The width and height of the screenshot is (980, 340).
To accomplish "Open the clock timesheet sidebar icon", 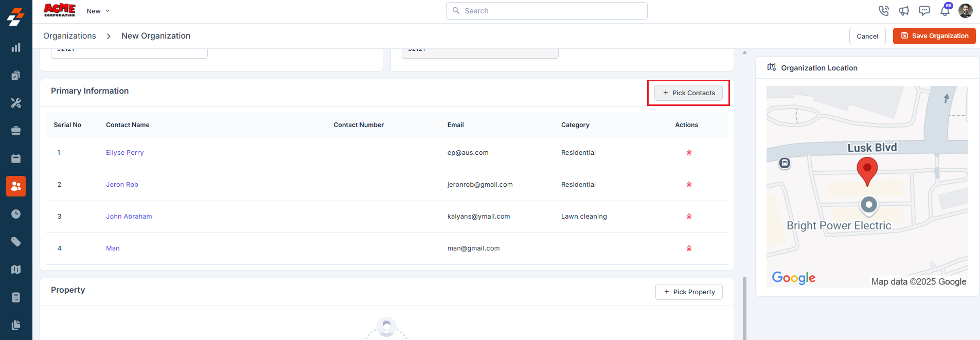I will 16,214.
